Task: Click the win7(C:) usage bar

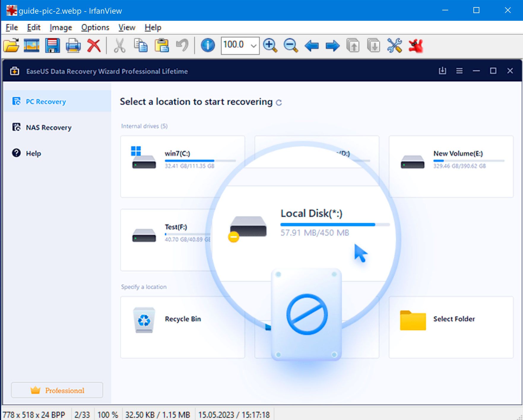Action: pos(200,161)
